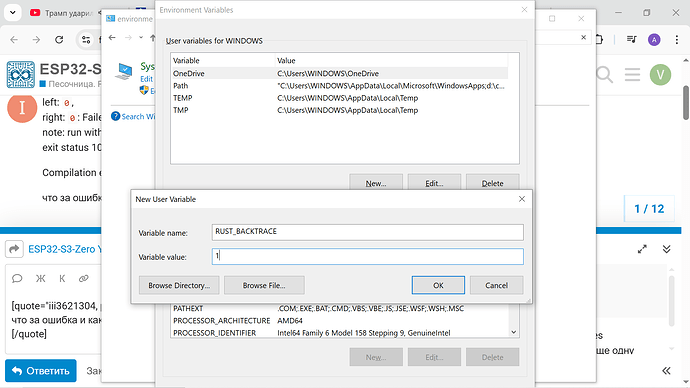Insert hyperlink with chain icon
690x388 pixels.
84,278
